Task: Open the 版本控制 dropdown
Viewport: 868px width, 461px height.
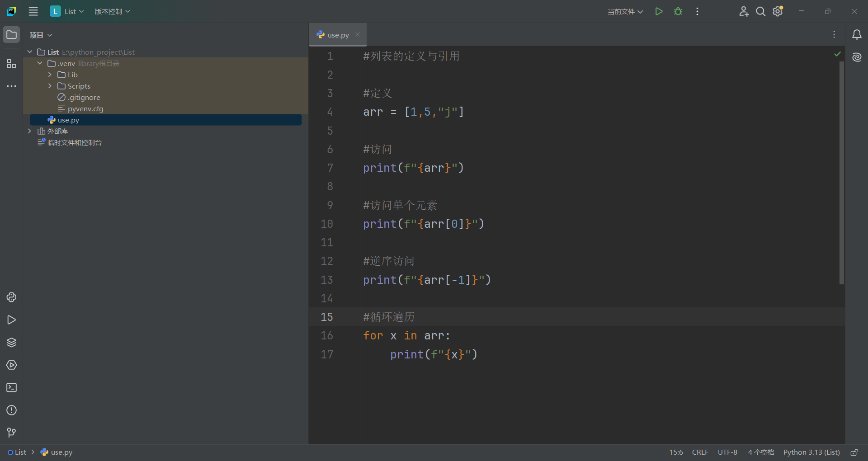Action: pyautogui.click(x=112, y=11)
